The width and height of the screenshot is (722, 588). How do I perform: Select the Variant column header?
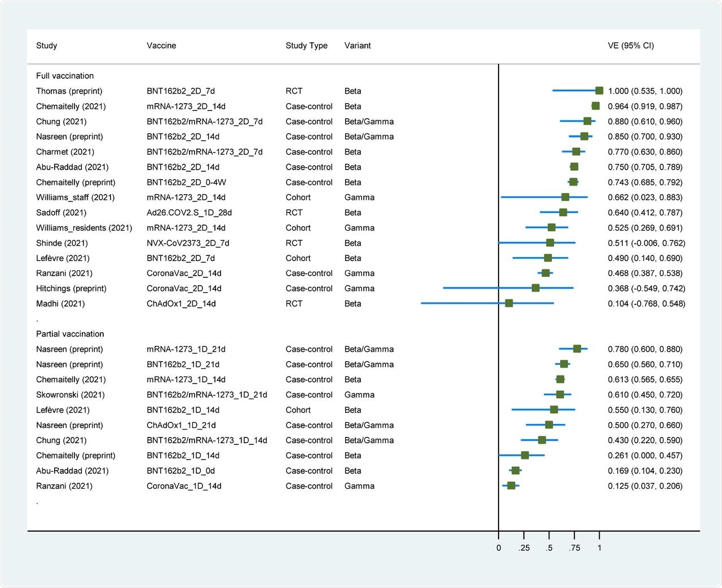click(x=358, y=46)
